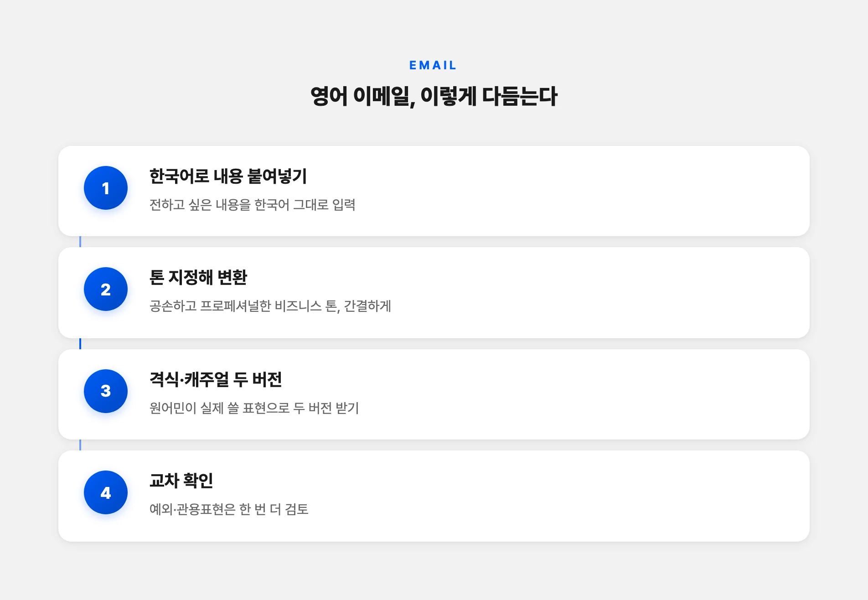Click the EMAIL label above the heading

point(433,66)
